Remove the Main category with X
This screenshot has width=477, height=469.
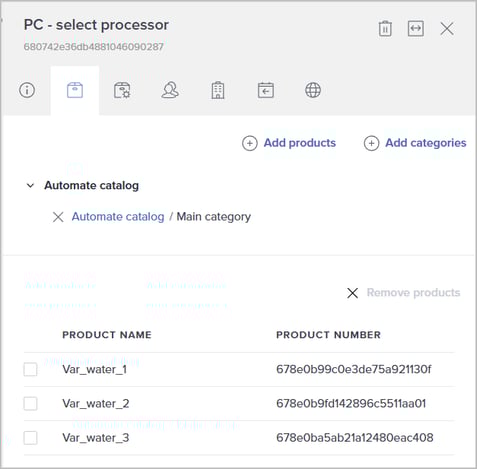(58, 217)
